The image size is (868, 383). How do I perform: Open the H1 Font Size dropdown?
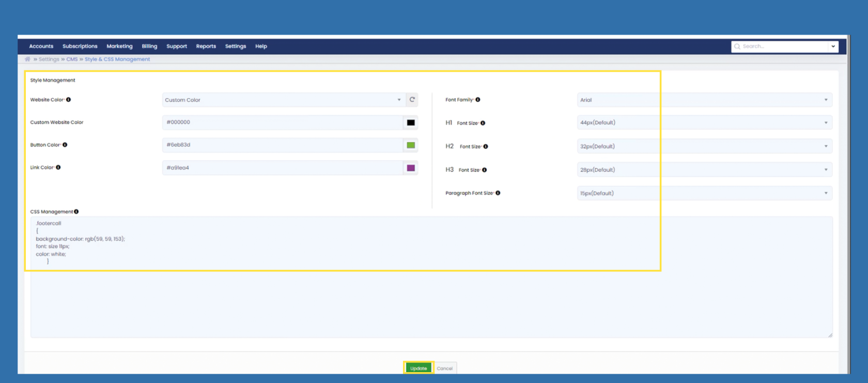[704, 122]
